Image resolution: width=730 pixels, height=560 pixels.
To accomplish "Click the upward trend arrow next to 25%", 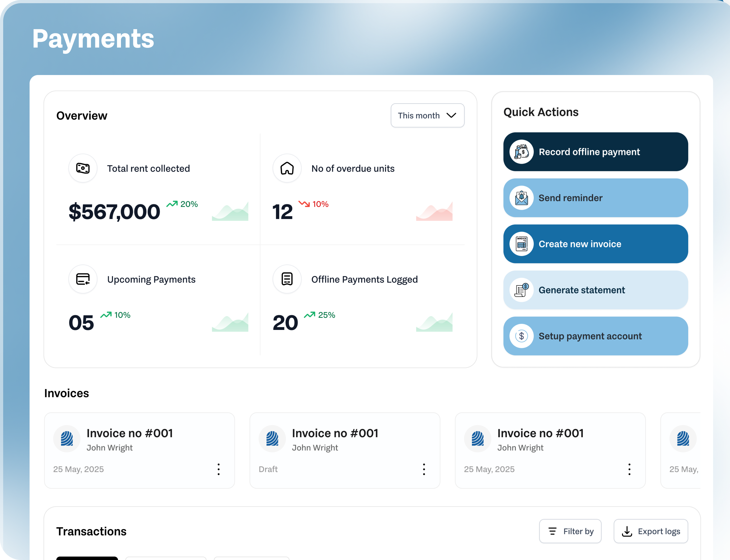I will pyautogui.click(x=310, y=315).
